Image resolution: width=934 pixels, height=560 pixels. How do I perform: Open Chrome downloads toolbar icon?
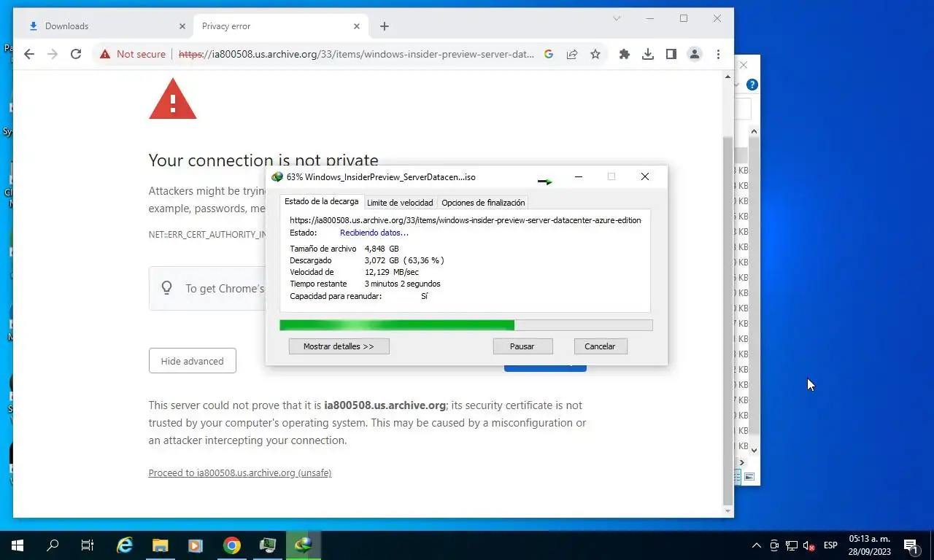[x=648, y=54]
